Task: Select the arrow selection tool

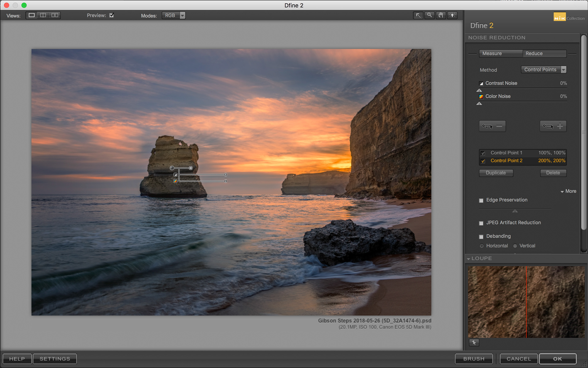Action: (x=418, y=15)
